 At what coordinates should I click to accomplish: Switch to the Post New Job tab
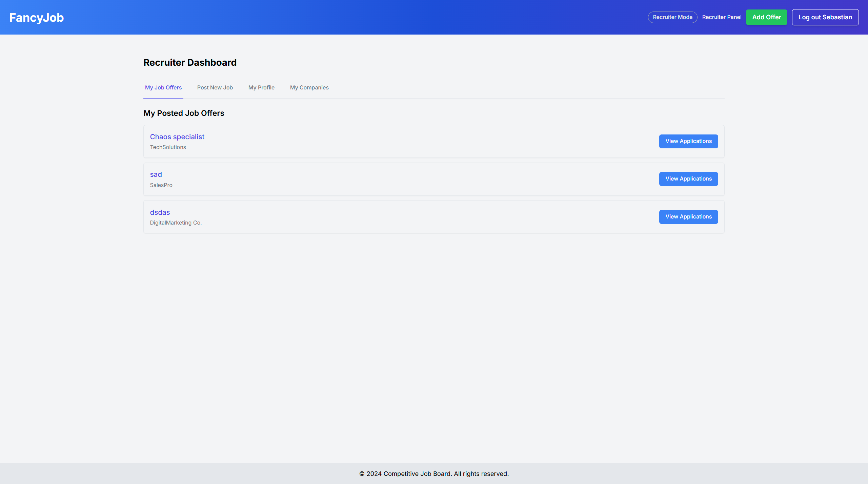tap(215, 88)
